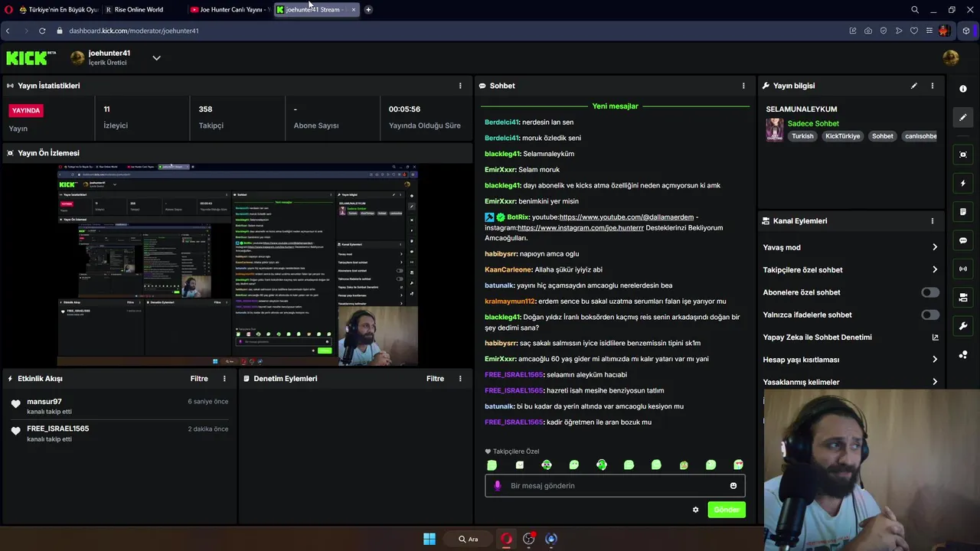Open FREE_ISRAEL1565 follower event entry
The image size is (980, 551).
tap(120, 433)
